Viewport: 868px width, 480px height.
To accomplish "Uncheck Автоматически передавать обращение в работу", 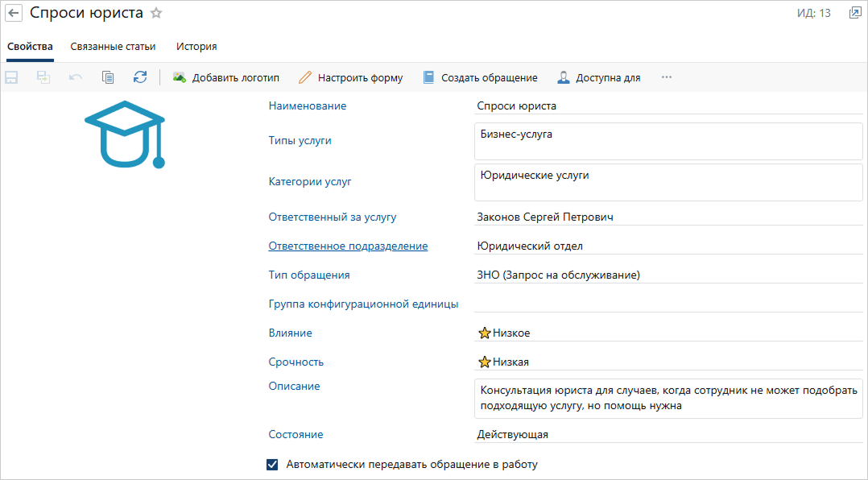I will (x=272, y=464).
